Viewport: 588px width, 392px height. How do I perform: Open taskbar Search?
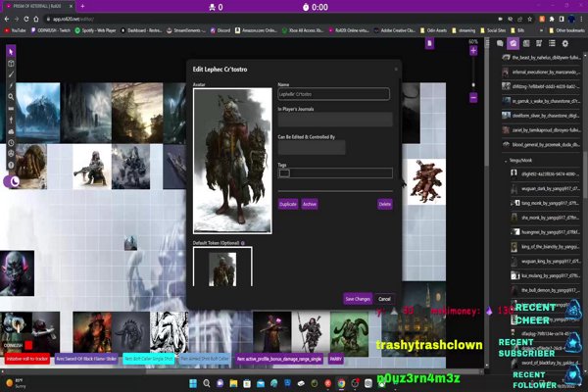[207, 383]
